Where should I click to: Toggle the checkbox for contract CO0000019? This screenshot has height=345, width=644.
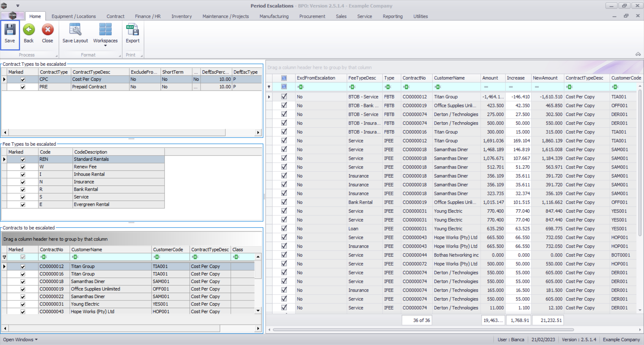(x=23, y=289)
